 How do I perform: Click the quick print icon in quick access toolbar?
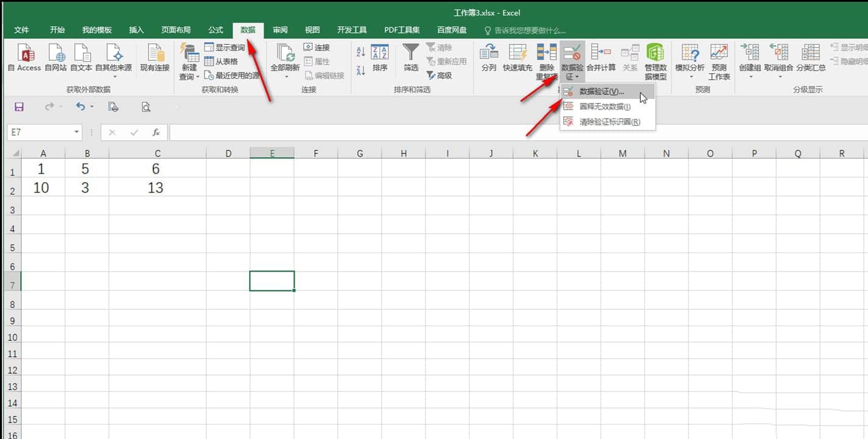pyautogui.click(x=113, y=107)
